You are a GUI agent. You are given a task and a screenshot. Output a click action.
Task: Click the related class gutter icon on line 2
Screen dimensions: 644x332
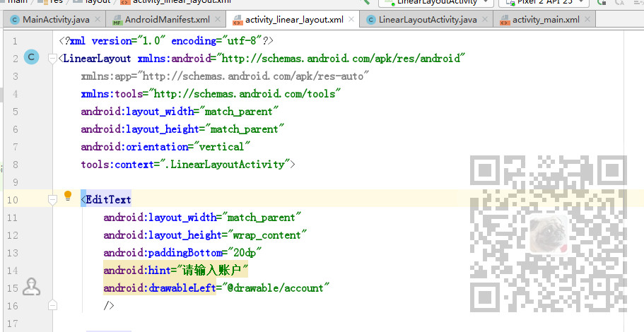pos(31,57)
